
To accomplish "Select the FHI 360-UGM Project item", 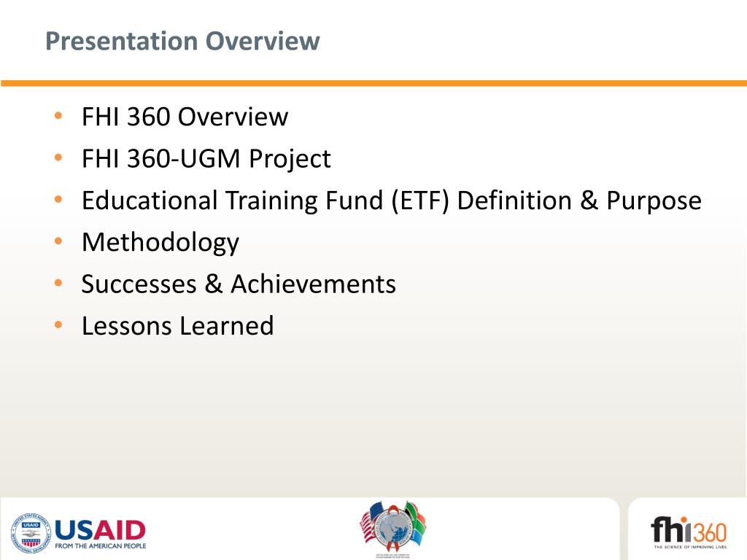I will (x=206, y=158).
